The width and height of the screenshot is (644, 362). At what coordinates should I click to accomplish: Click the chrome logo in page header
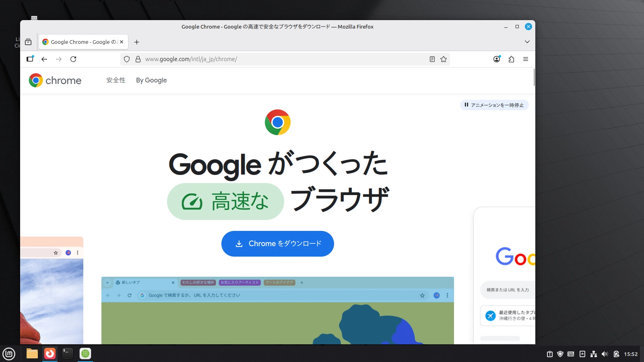point(55,80)
